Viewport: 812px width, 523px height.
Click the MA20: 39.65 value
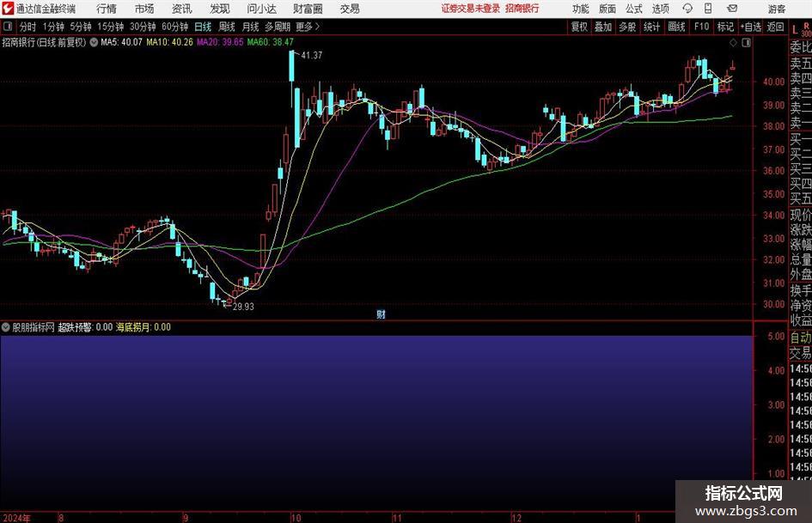220,42
